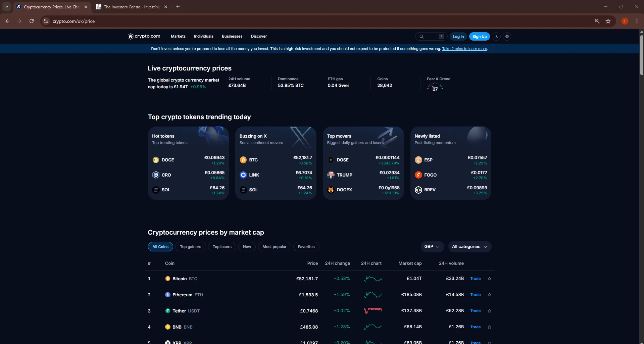The image size is (644, 344).
Task: Click the DOSE icon in Top movers
Action: 331,160
